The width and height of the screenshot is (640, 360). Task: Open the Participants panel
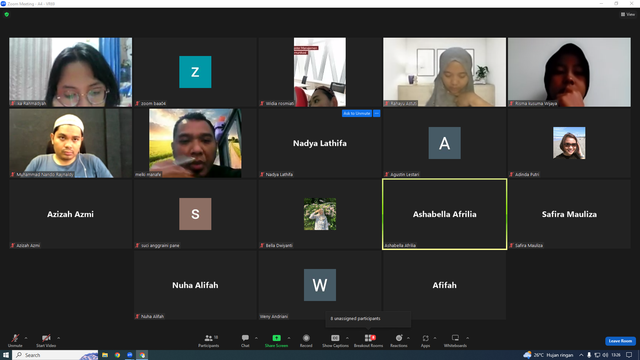pos(209,340)
